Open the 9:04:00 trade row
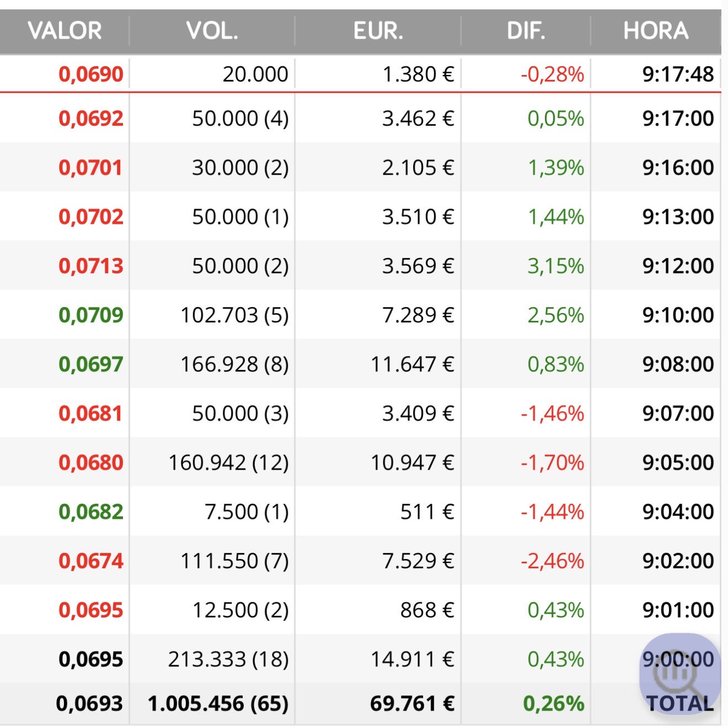 click(x=361, y=512)
